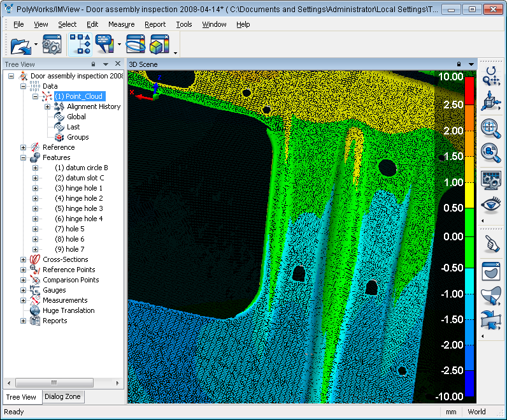Click the Groups cube icon in tree

click(x=59, y=137)
